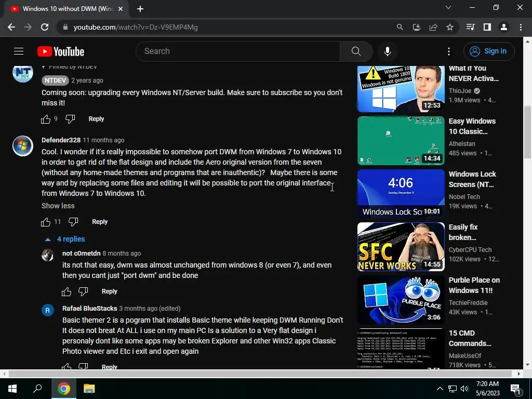Reload the YouTube page

[45, 27]
